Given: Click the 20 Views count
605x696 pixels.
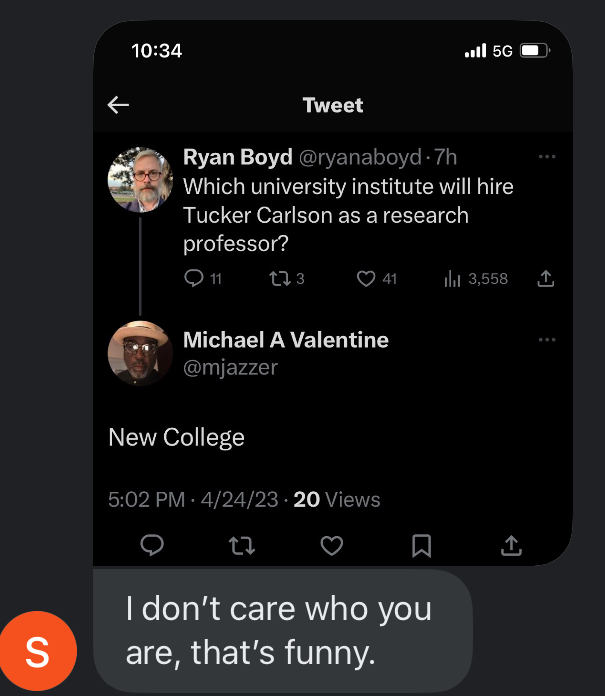Looking at the screenshot, I should click(x=337, y=499).
